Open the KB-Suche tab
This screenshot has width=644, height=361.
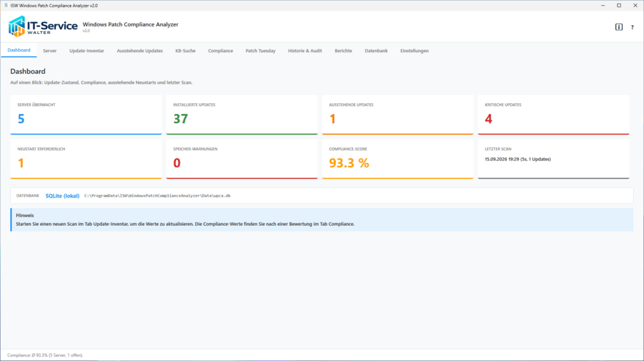pos(186,51)
